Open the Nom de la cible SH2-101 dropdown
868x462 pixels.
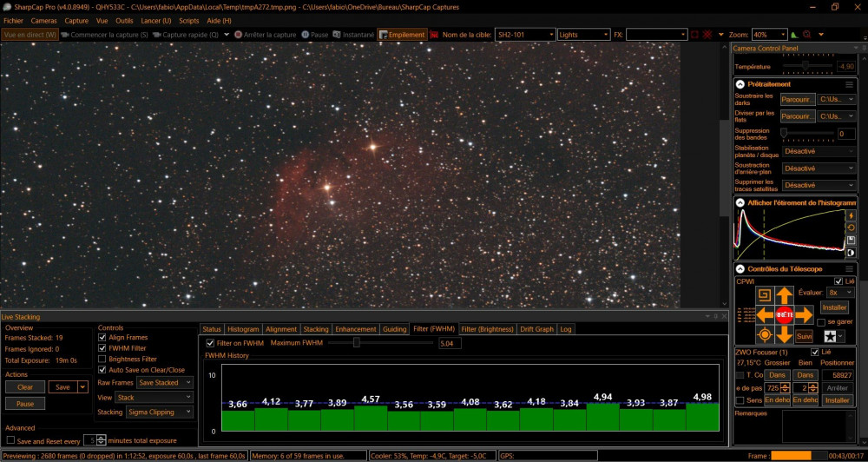[525, 35]
